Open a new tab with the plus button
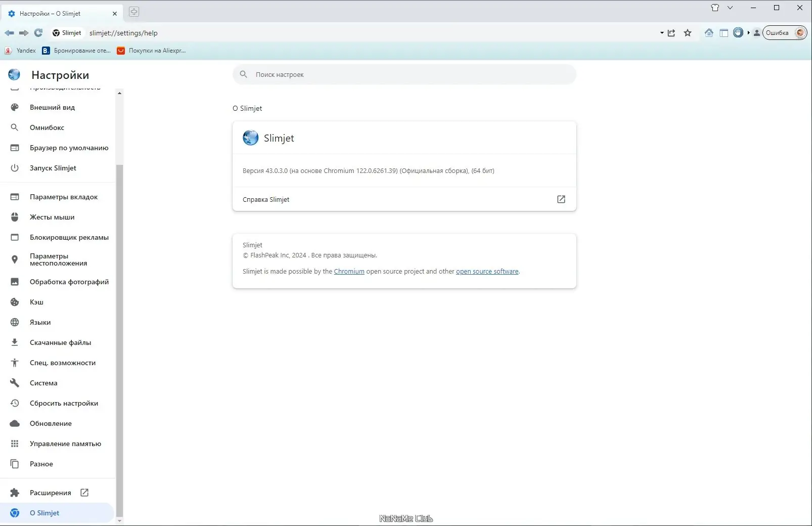Screen dimensions: 812x526 [134, 12]
